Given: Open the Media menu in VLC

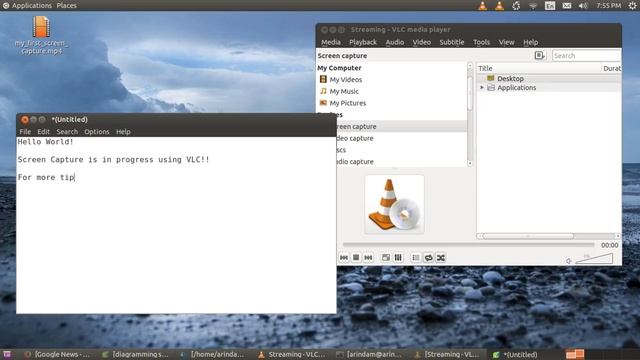Looking at the screenshot, I should click(331, 42).
